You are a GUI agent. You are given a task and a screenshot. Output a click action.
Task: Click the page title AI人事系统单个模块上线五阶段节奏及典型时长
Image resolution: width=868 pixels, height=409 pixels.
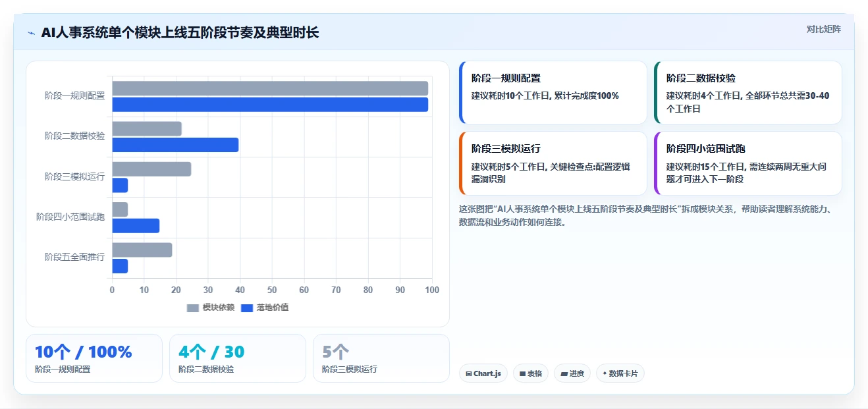180,32
